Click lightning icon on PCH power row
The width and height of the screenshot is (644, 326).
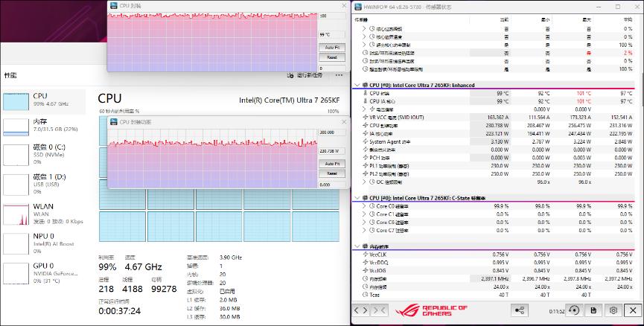pos(366,158)
